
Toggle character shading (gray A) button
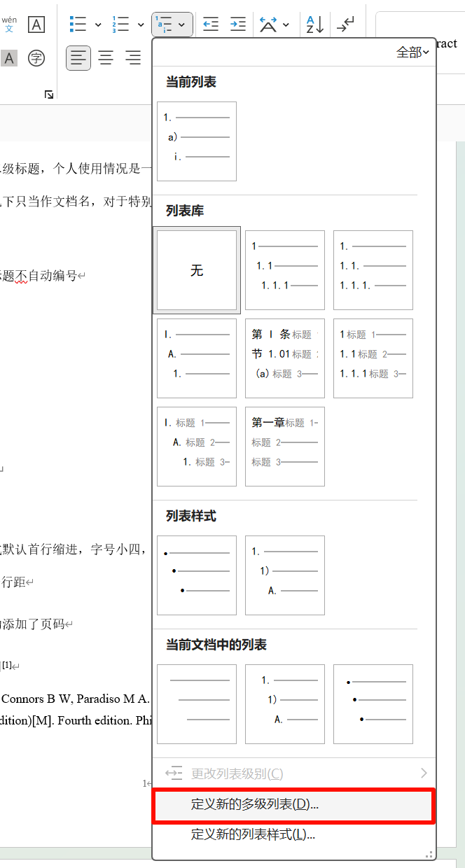click(x=9, y=58)
